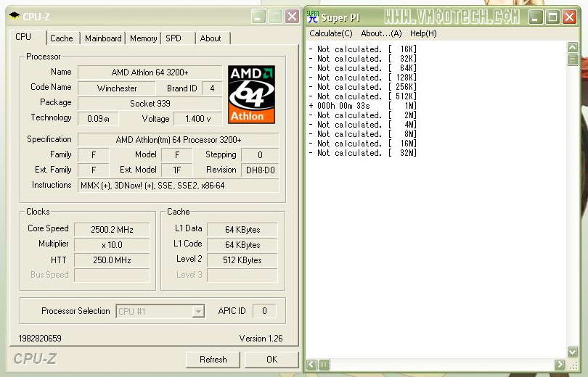588x377 pixels.
Task: Click the Not calculated 2M line
Action: tap(363, 115)
